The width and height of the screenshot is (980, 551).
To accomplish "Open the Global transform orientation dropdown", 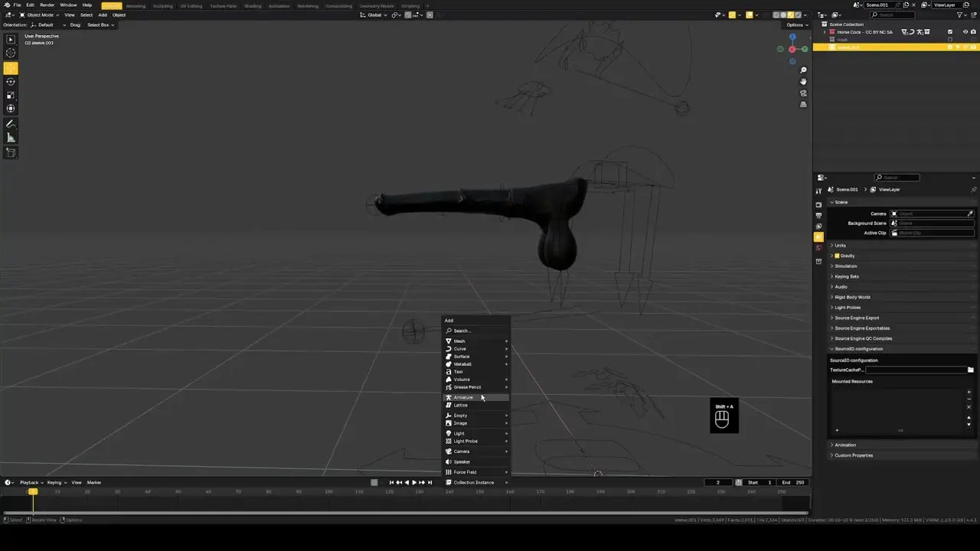I will point(375,15).
